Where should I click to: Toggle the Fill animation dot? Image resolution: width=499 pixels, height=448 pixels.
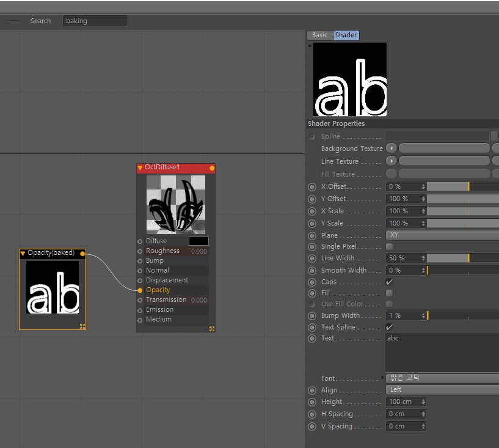point(312,293)
